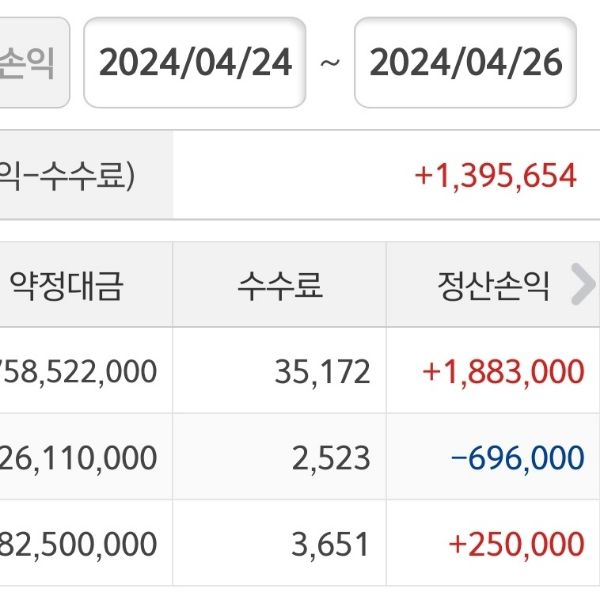Click the 수수료 column header

(280, 287)
